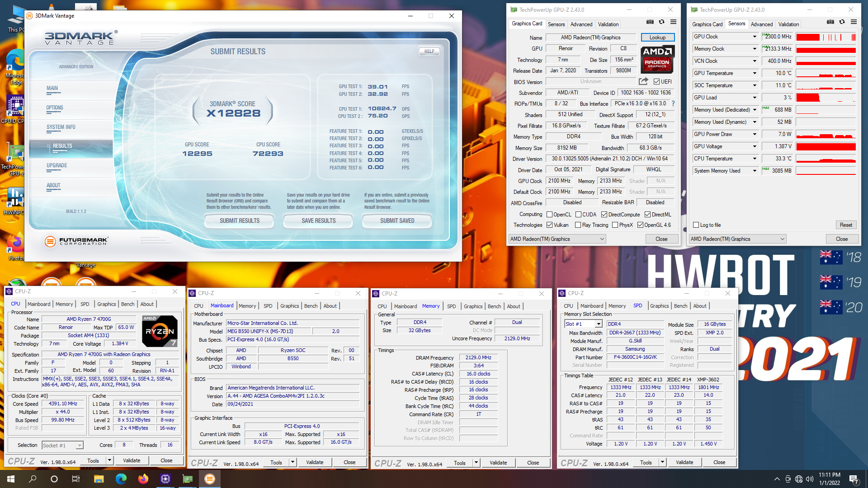
Task: Toggle the Ray Tracing checkbox
Action: [578, 225]
